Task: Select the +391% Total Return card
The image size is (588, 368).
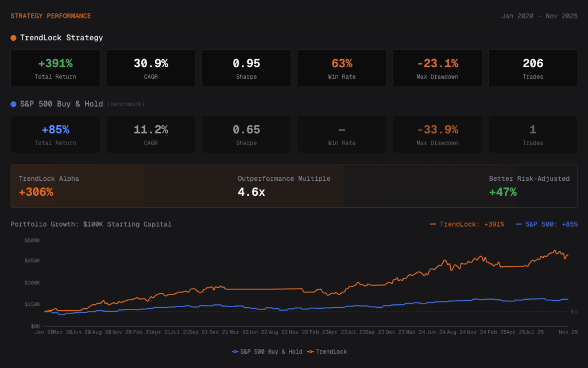Action: click(x=55, y=68)
